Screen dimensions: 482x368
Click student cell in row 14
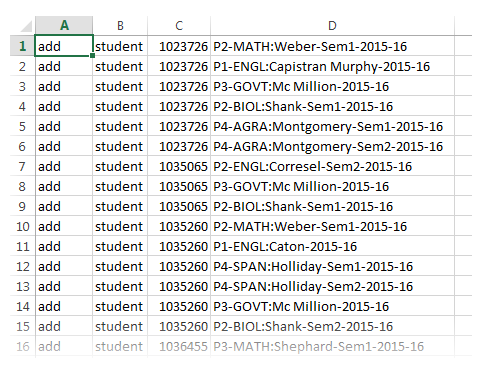(x=120, y=306)
